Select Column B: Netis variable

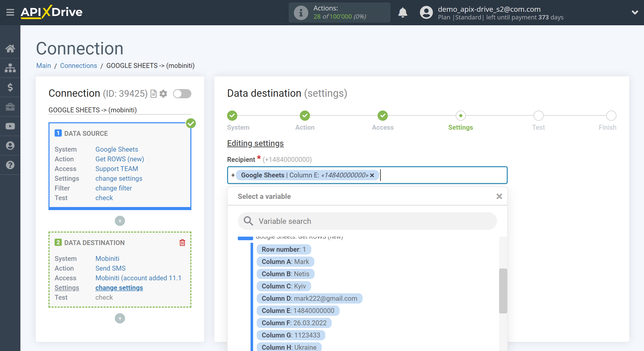pyautogui.click(x=286, y=274)
